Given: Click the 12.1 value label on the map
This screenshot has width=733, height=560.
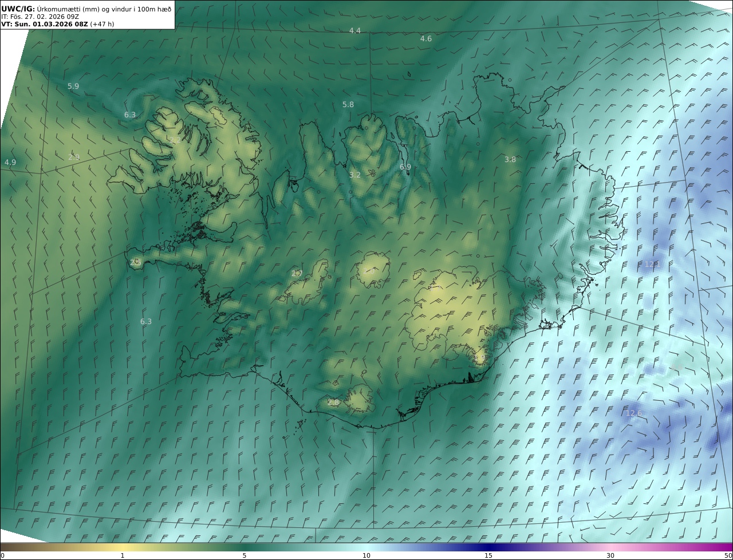Looking at the screenshot, I should tap(652, 264).
